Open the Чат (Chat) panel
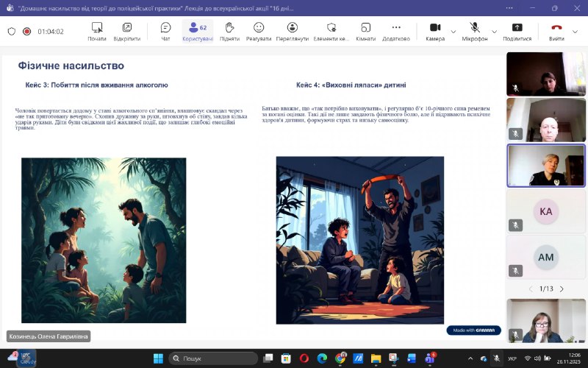Viewport: 588px width, 368px height. (165, 31)
